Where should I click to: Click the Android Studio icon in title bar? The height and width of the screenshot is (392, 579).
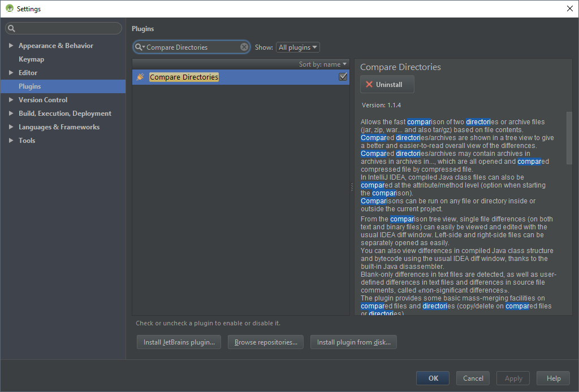tap(10, 8)
